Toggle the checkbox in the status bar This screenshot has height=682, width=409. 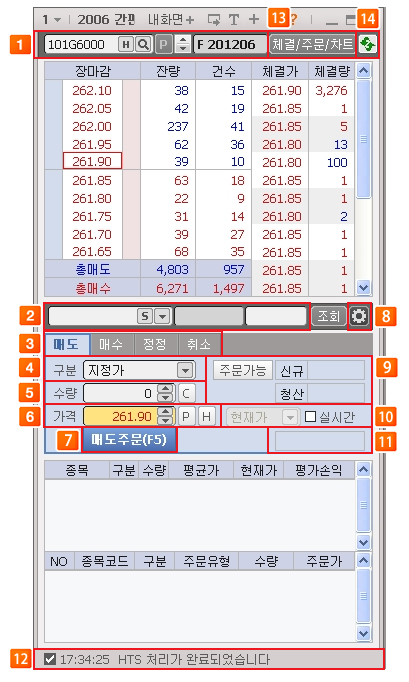tap(50, 659)
